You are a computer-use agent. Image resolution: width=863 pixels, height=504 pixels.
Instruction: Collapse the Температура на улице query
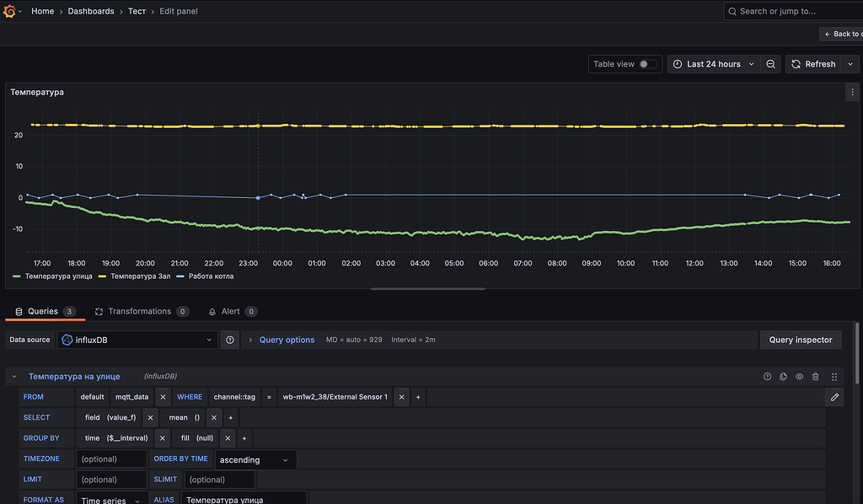tap(13, 376)
